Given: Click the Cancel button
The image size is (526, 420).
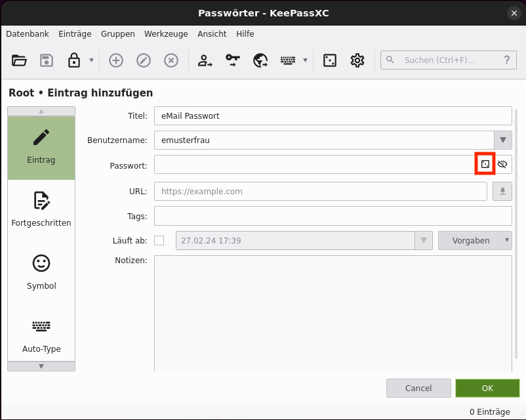Looking at the screenshot, I should [x=418, y=388].
